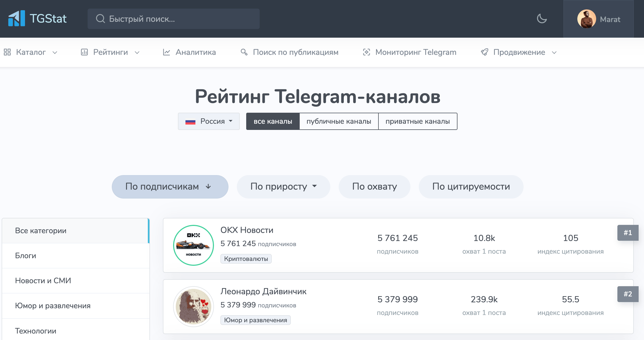The height and width of the screenshot is (340, 644).
Task: Select Юмор и развлечения sidebar category
Action: pos(76,306)
